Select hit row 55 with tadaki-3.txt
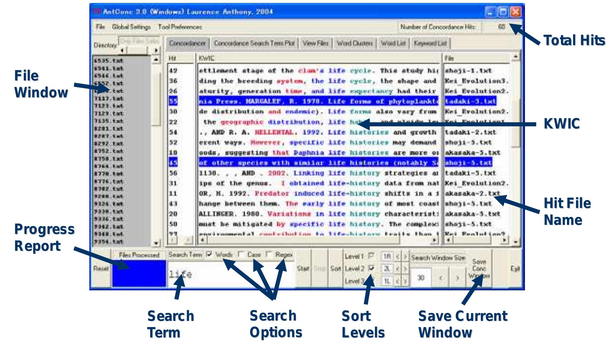The image size is (613, 364). 332,101
